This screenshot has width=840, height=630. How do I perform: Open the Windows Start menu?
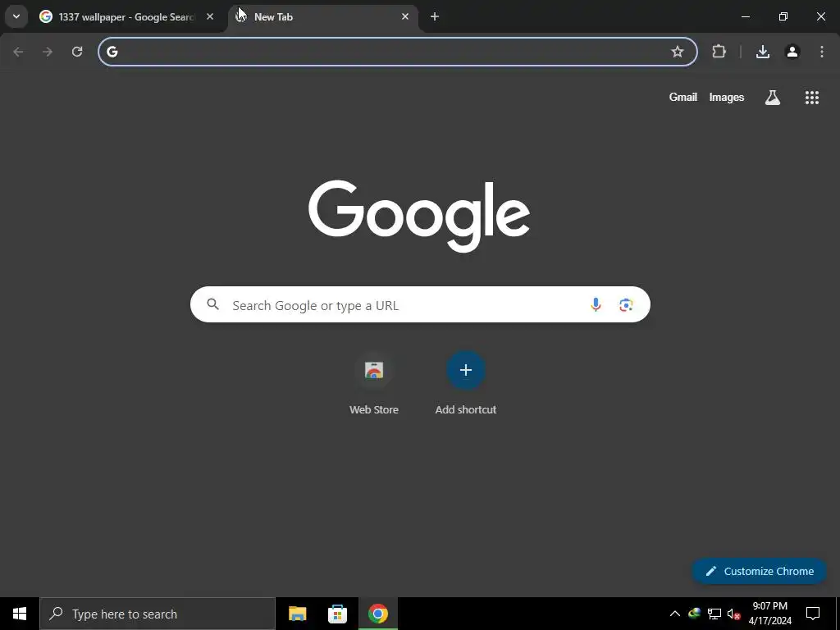pos(20,614)
